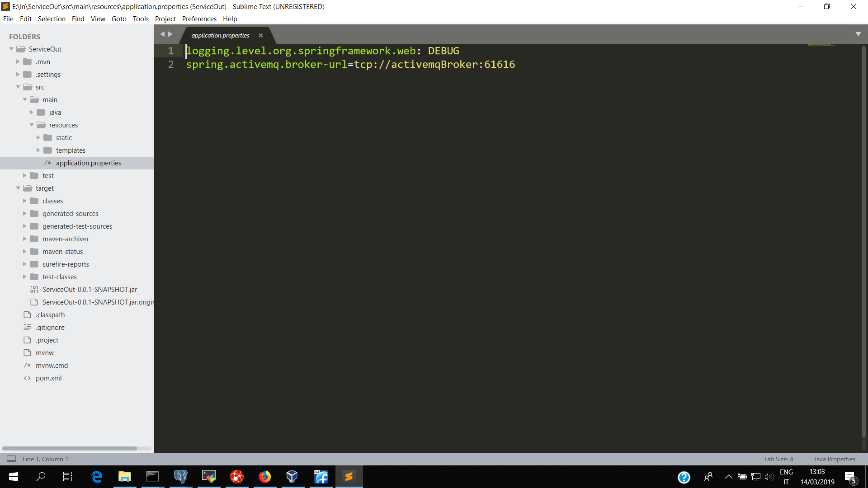868x488 pixels.
Task: Close the application.properties tab
Action: [260, 35]
